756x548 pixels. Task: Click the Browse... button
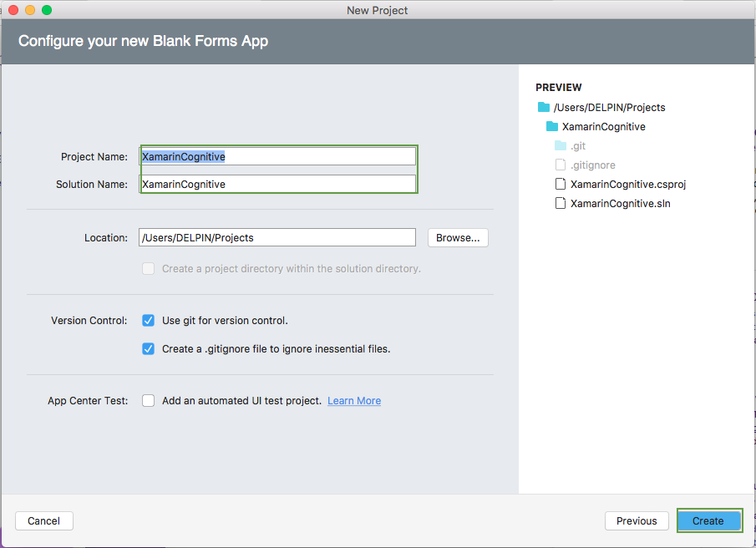click(x=457, y=237)
